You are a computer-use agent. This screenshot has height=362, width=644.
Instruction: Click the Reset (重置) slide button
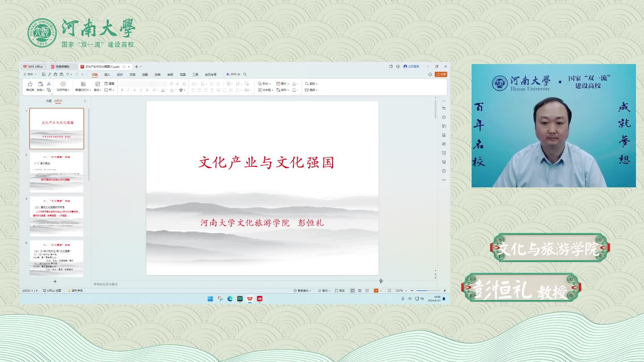pyautogui.click(x=109, y=83)
